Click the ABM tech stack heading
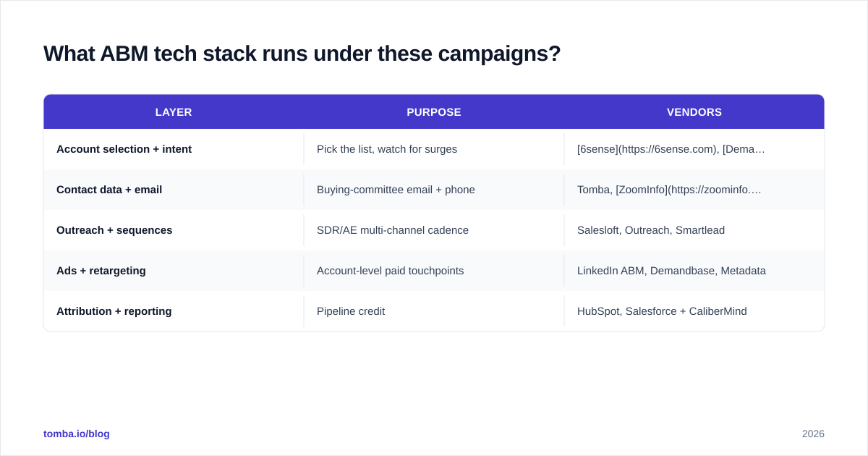 (x=302, y=54)
